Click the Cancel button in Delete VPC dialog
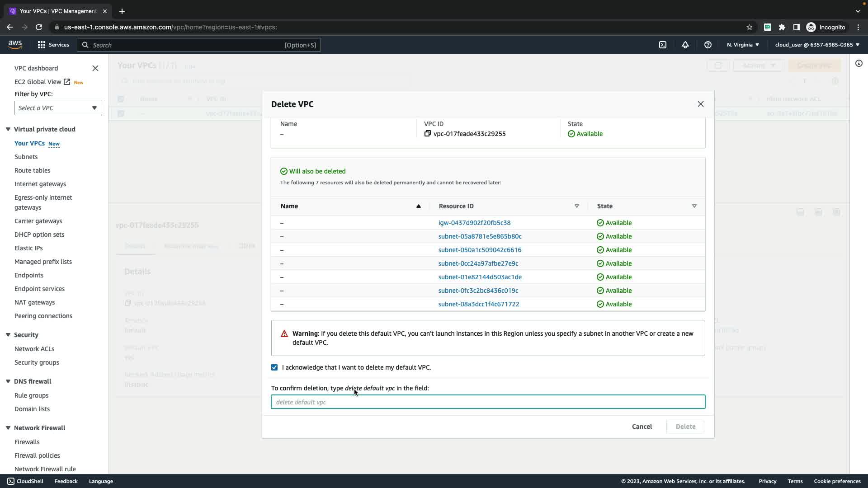The height and width of the screenshot is (488, 868). coord(642,427)
